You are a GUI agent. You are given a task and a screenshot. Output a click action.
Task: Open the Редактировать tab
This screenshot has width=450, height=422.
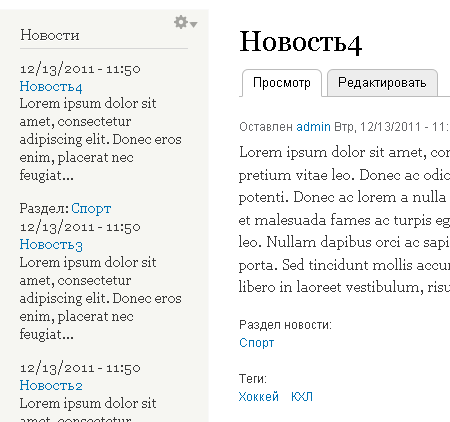[382, 83]
